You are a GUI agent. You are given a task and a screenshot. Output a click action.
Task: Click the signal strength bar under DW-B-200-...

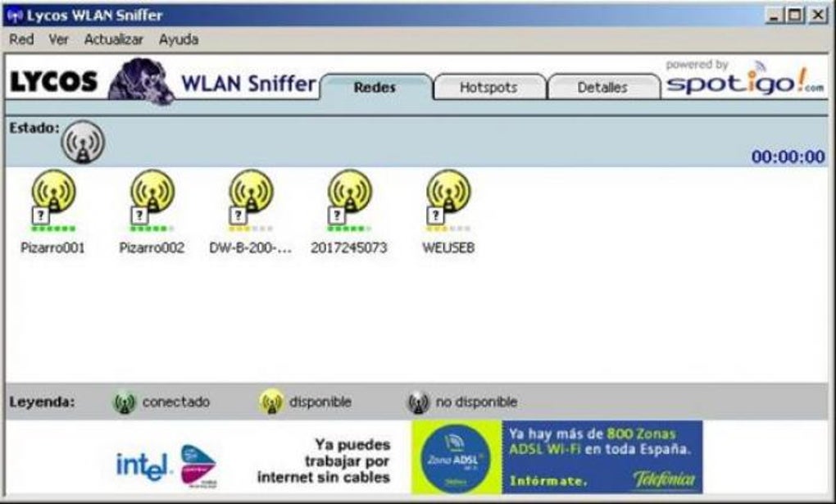251,229
